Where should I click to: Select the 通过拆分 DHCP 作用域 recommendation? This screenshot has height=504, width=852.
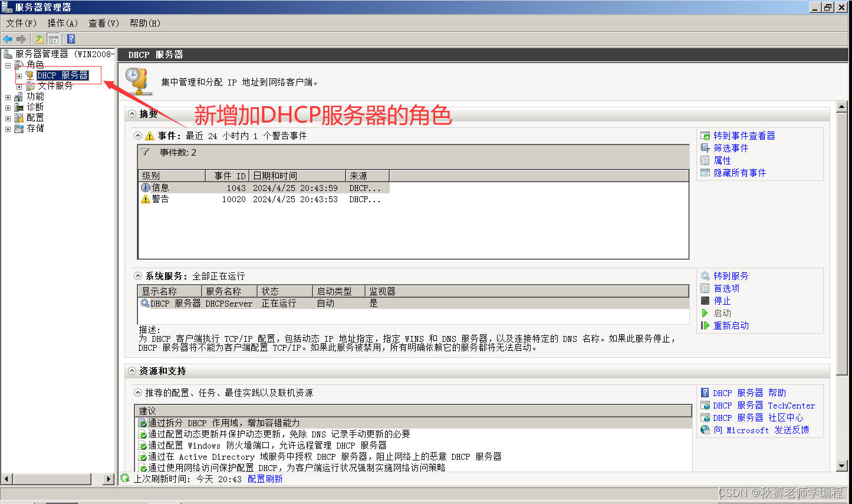point(414,423)
